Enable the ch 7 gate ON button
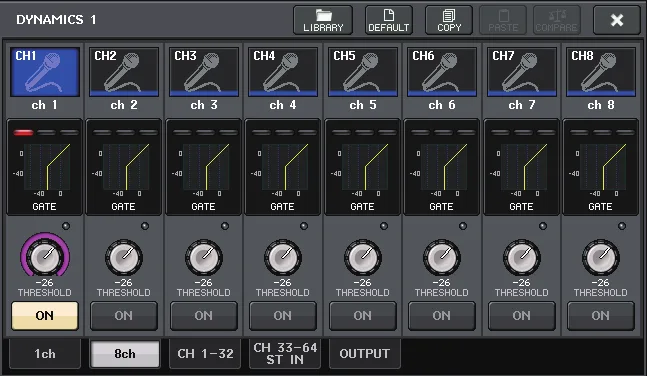Image resolution: width=647 pixels, height=376 pixels. [522, 316]
